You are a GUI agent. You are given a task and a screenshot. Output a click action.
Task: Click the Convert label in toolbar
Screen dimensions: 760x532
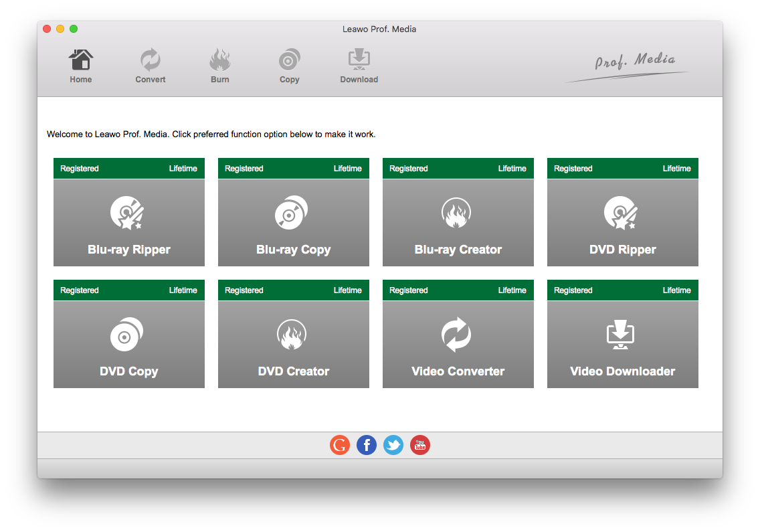point(151,80)
